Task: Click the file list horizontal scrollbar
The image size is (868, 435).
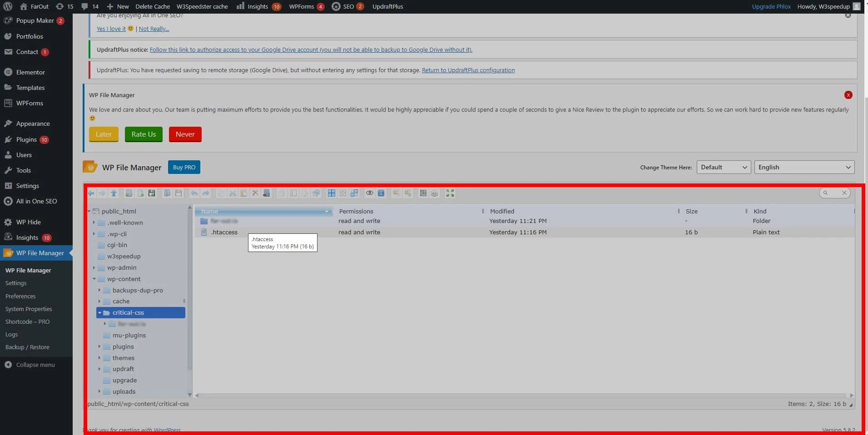Action: [x=522, y=395]
